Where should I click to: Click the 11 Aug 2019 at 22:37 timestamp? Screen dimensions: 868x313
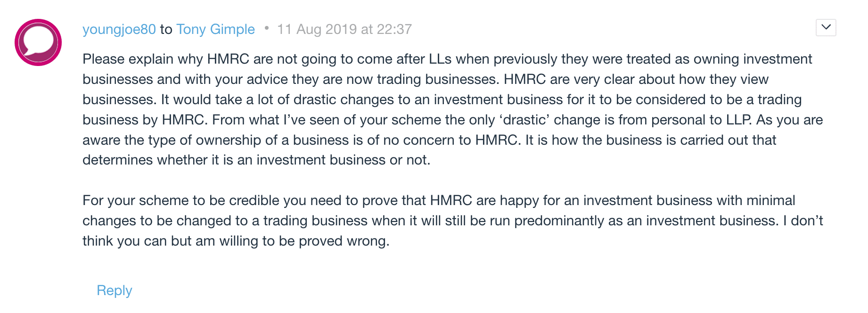tap(344, 29)
